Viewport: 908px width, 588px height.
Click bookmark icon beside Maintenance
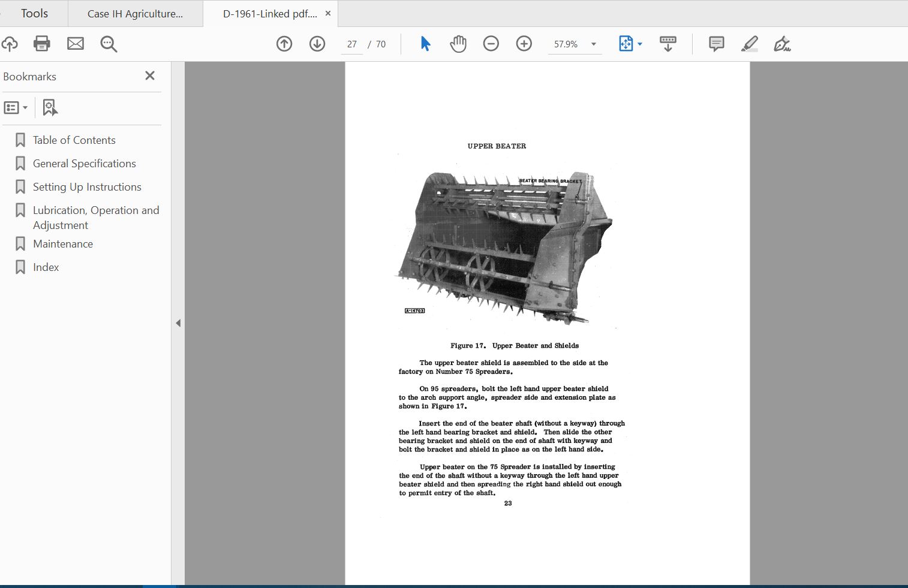click(x=20, y=244)
